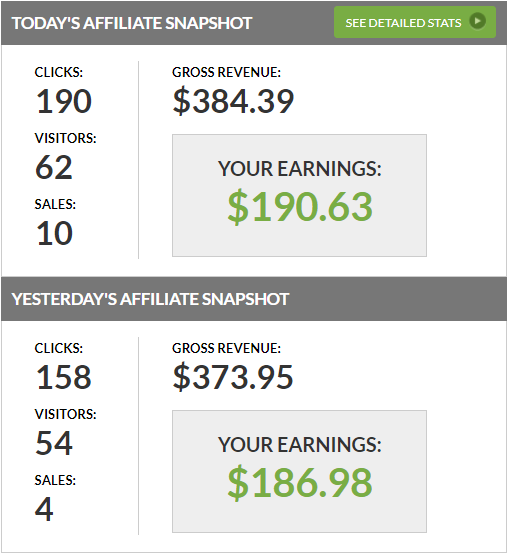Click yesterday's Your Earnings label
The width and height of the screenshot is (509, 555).
(x=300, y=445)
